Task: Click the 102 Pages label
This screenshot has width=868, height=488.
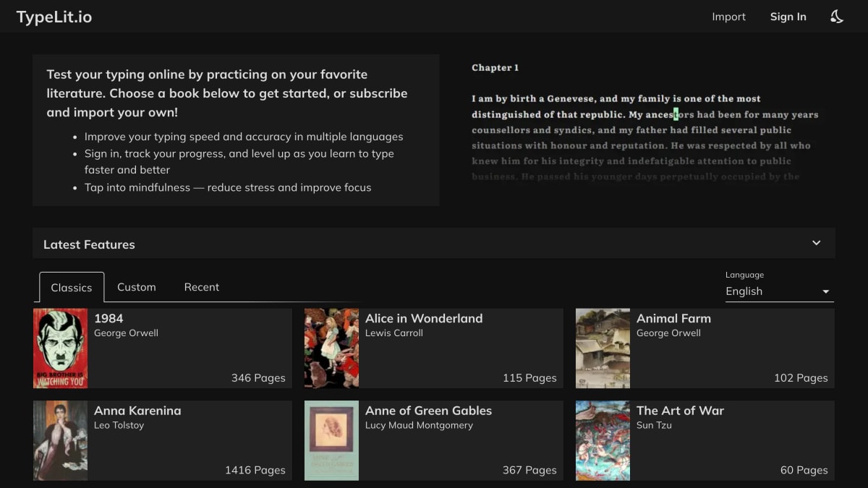Action: point(801,377)
